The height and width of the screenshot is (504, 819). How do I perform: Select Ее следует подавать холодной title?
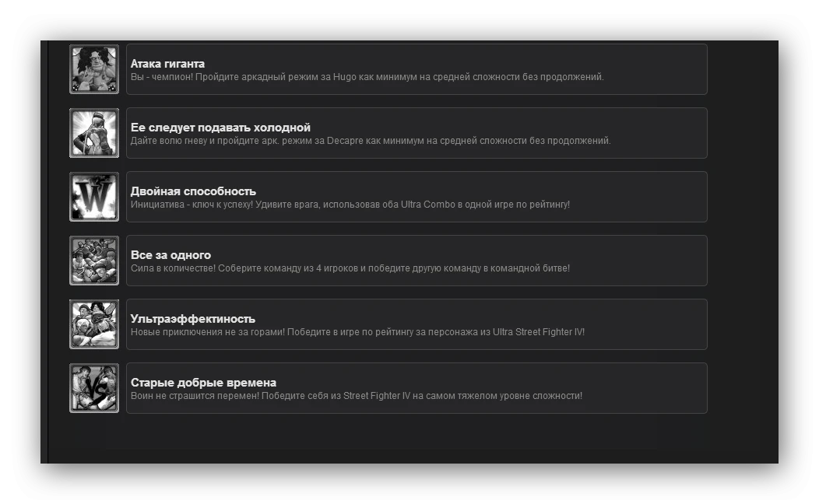pyautogui.click(x=220, y=128)
